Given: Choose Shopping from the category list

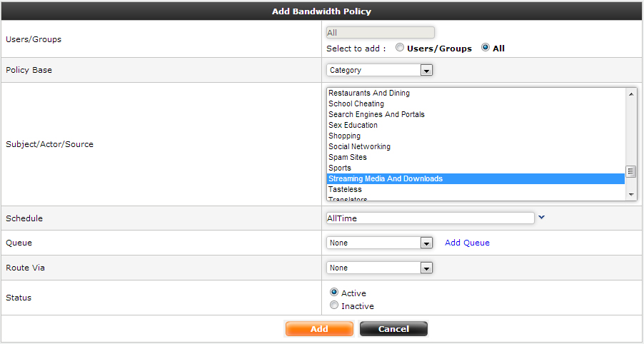Looking at the screenshot, I should 344,136.
